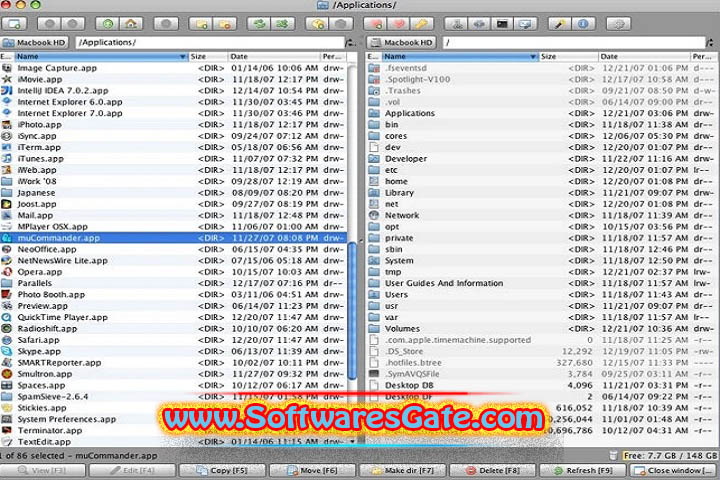This screenshot has height=480, width=720.
Task: Click the Connect to server icon
Action: pyautogui.click(x=457, y=24)
